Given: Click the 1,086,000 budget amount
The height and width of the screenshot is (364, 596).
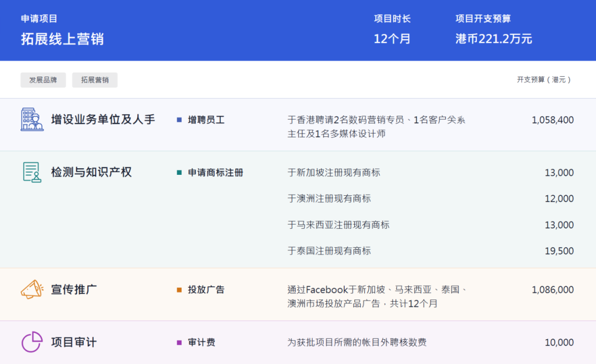Looking at the screenshot, I should tap(552, 290).
